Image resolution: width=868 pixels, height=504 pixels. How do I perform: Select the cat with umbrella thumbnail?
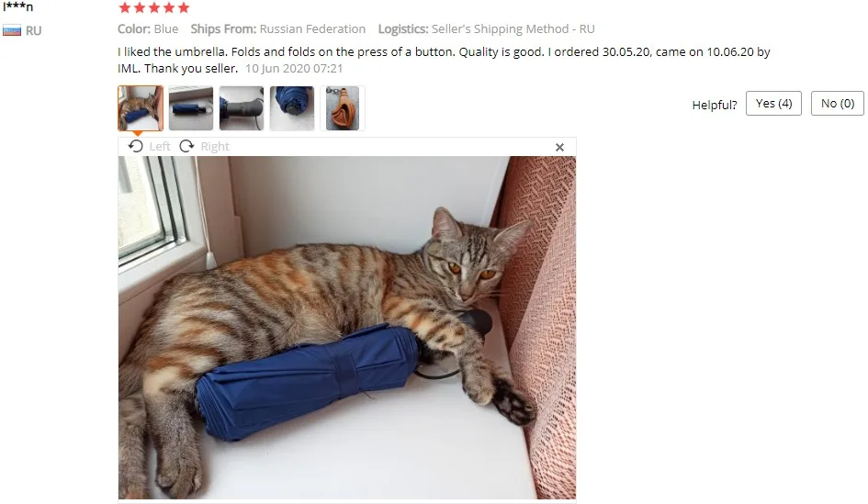(141, 108)
